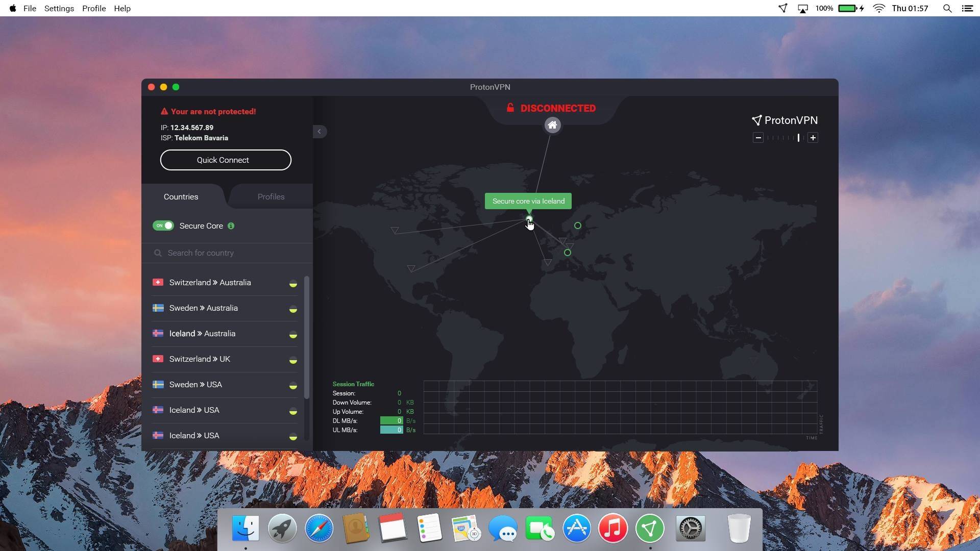Click the lock icon beside DISCONNECTED
The width and height of the screenshot is (980, 551).
point(510,108)
